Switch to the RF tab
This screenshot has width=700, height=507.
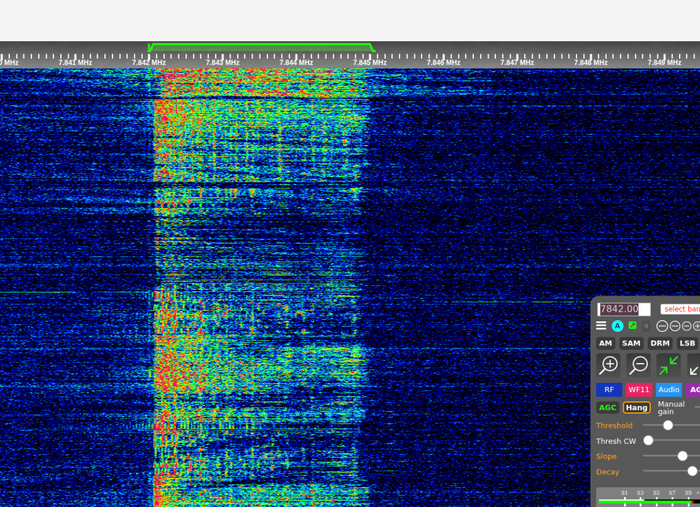tap(608, 390)
